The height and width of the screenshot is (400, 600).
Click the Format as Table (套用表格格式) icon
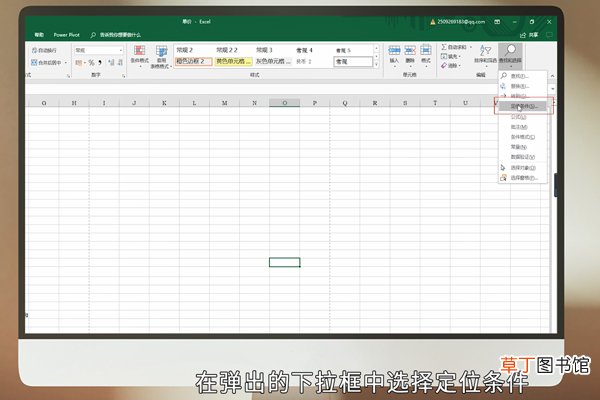click(161, 51)
